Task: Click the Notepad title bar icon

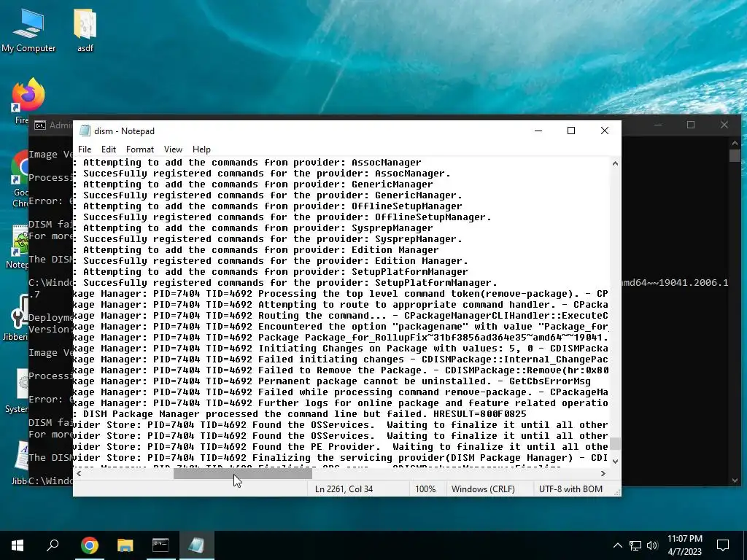Action: pos(85,131)
